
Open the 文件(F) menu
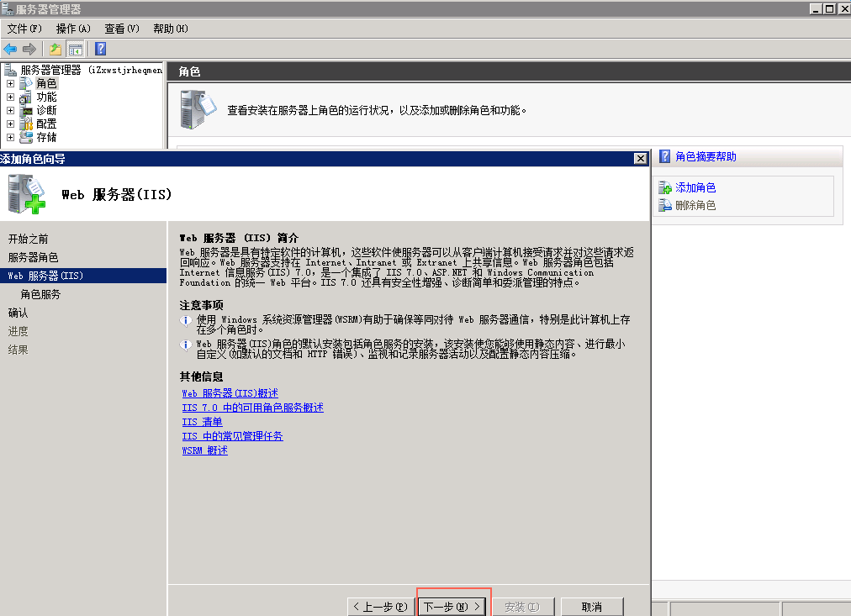[24, 29]
